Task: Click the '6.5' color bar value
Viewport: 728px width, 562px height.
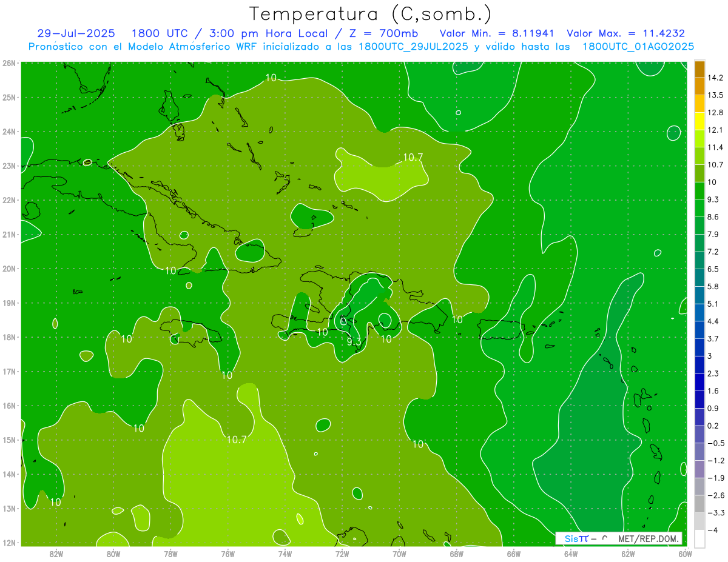Action: 713,269
